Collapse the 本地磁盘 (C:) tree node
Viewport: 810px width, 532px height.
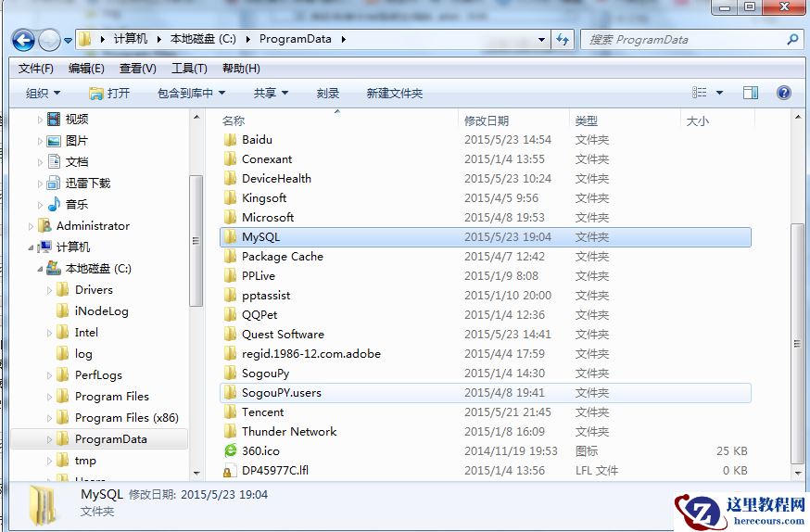(x=40, y=269)
